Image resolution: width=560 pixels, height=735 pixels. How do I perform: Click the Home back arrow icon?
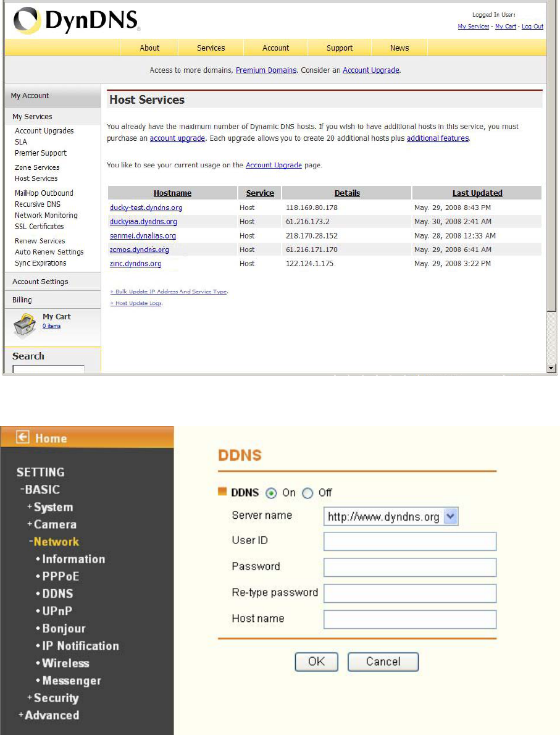23,437
